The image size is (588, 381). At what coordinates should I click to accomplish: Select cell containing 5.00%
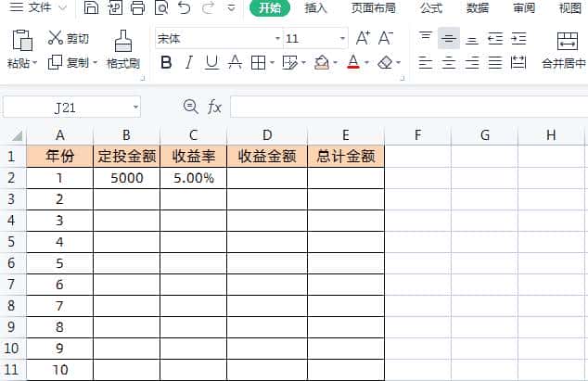[x=194, y=178]
